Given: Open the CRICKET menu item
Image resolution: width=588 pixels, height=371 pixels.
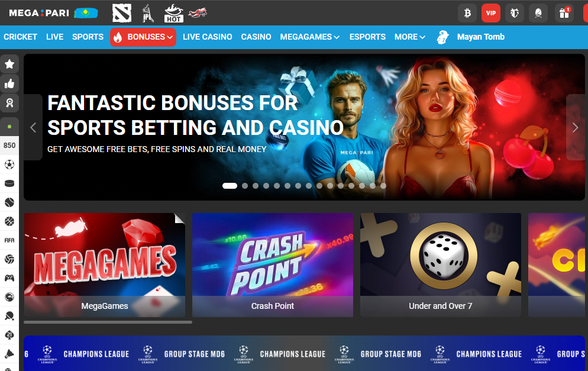Looking at the screenshot, I should (20, 37).
